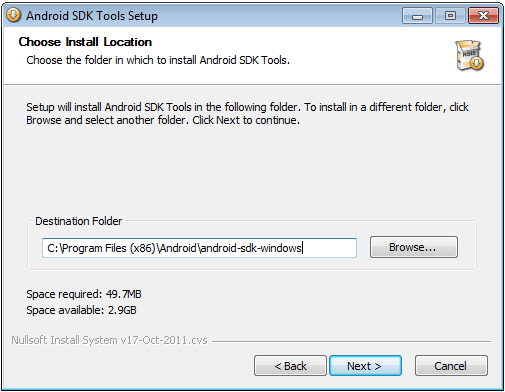Click the NSIS package box icon in header

pos(470,55)
